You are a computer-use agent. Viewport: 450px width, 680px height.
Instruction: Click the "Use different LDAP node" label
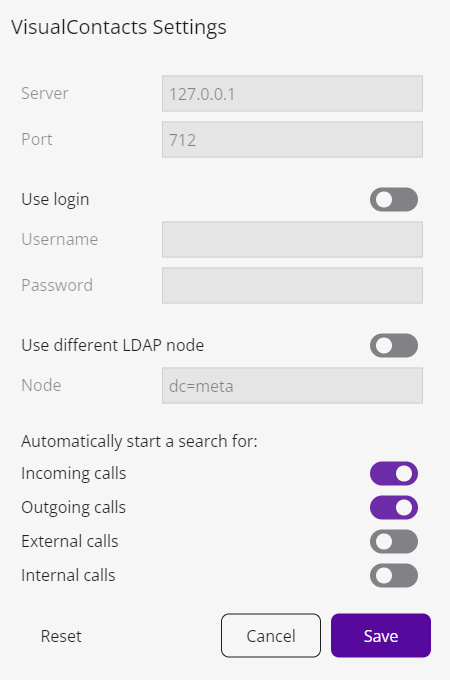[113, 345]
